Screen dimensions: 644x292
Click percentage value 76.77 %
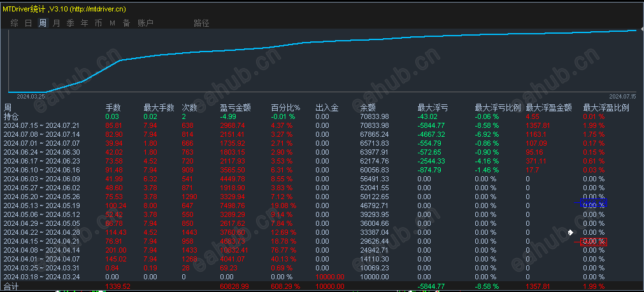285,250
